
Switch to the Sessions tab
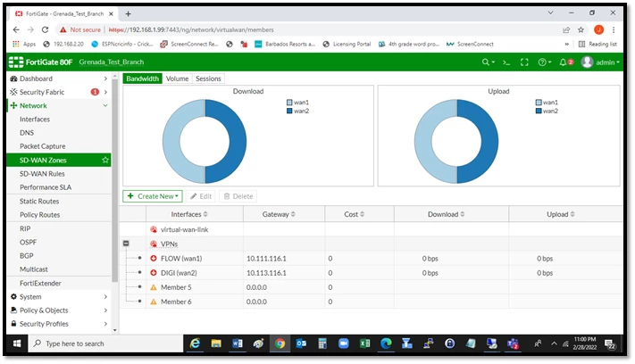(208, 79)
